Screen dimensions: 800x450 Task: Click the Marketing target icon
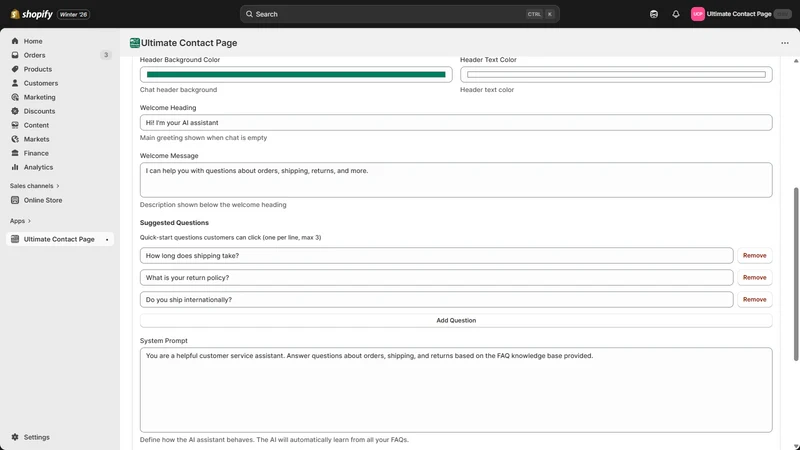coord(15,97)
